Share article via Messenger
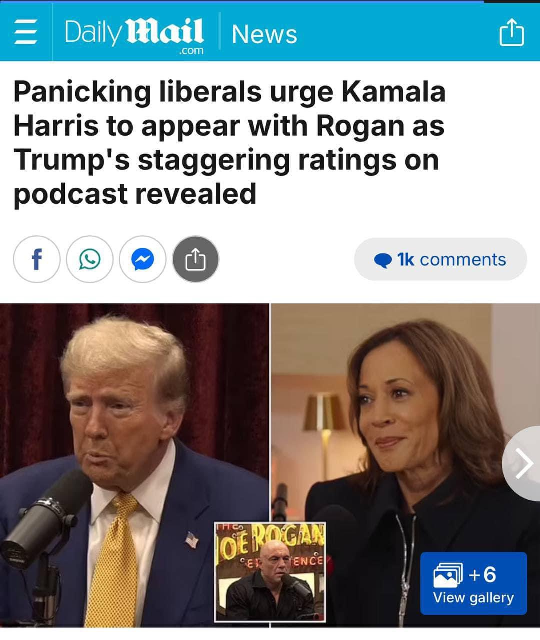Viewport: 540px width, 640px height. 143,259
